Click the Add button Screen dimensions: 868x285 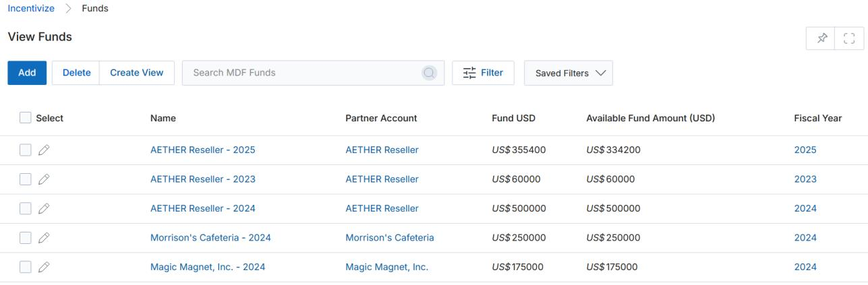tap(27, 73)
